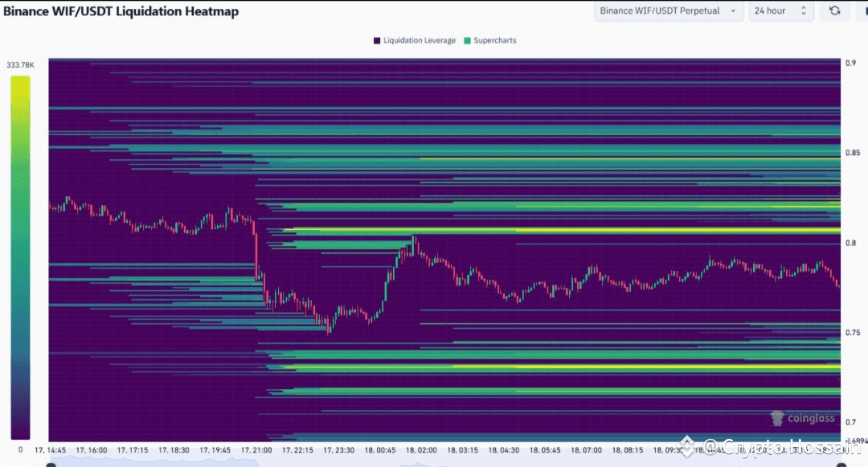Toggle the Liquidation Leverage legend item

point(415,40)
